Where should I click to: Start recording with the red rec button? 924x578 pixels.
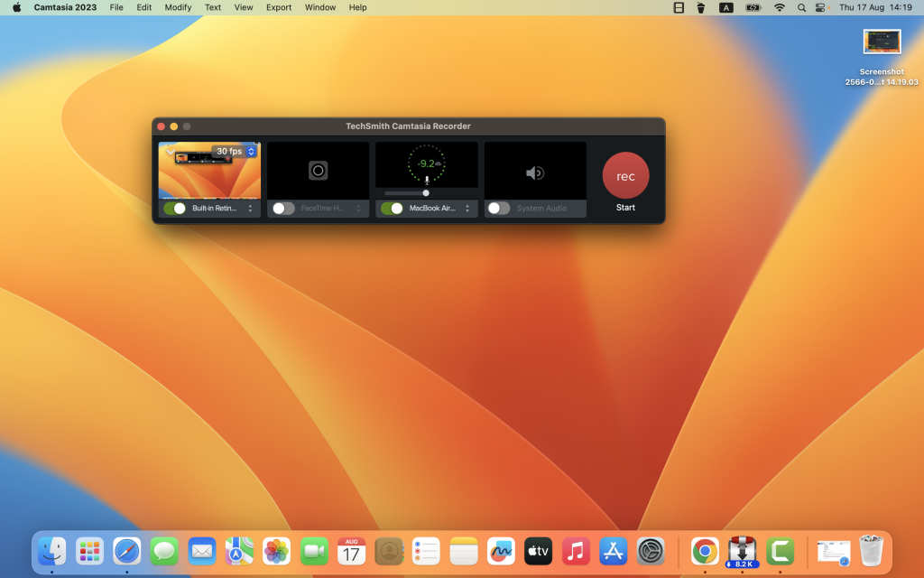pyautogui.click(x=625, y=176)
